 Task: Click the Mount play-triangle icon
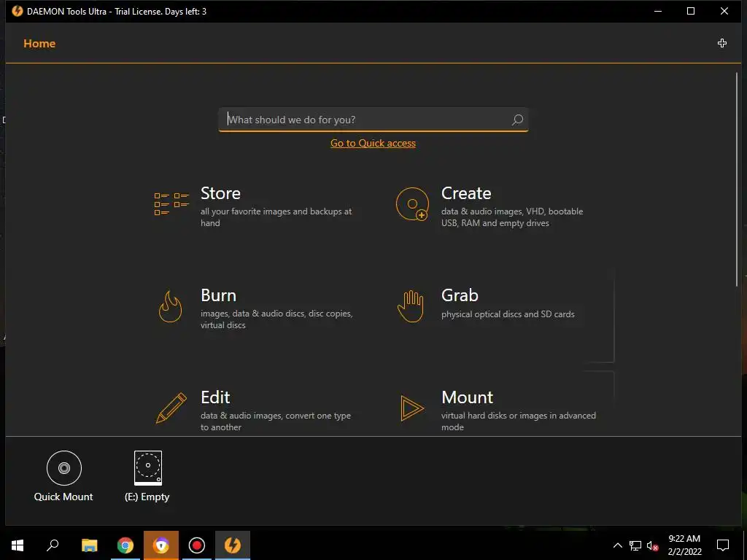point(412,408)
